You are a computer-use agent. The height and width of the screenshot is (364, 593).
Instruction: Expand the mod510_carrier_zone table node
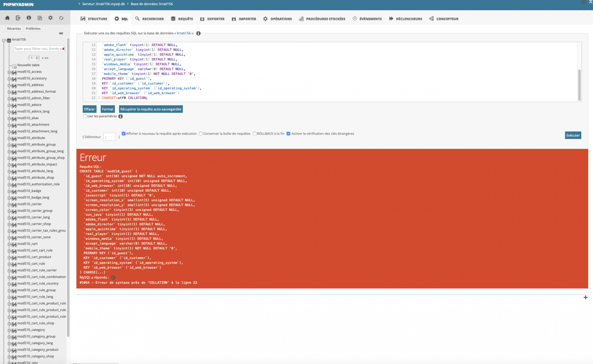pyautogui.click(x=9, y=238)
